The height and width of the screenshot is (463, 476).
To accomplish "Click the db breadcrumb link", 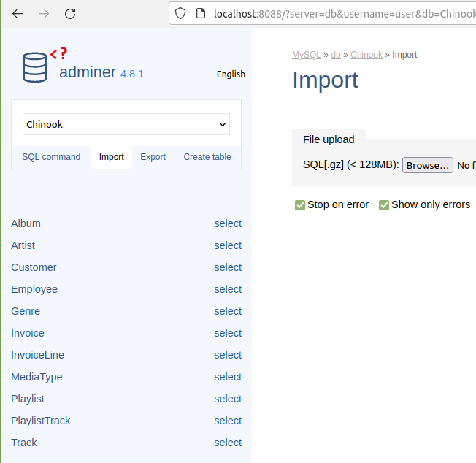I will (335, 55).
